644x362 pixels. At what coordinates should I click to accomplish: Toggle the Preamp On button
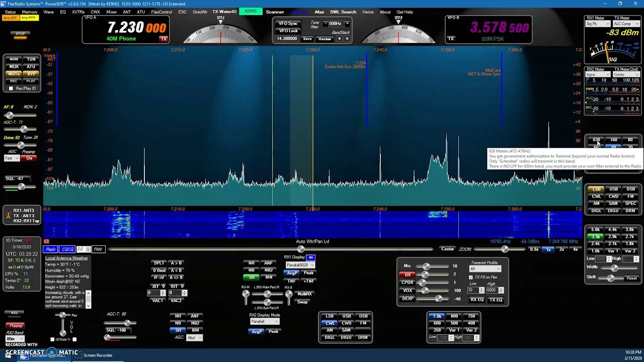29,158
